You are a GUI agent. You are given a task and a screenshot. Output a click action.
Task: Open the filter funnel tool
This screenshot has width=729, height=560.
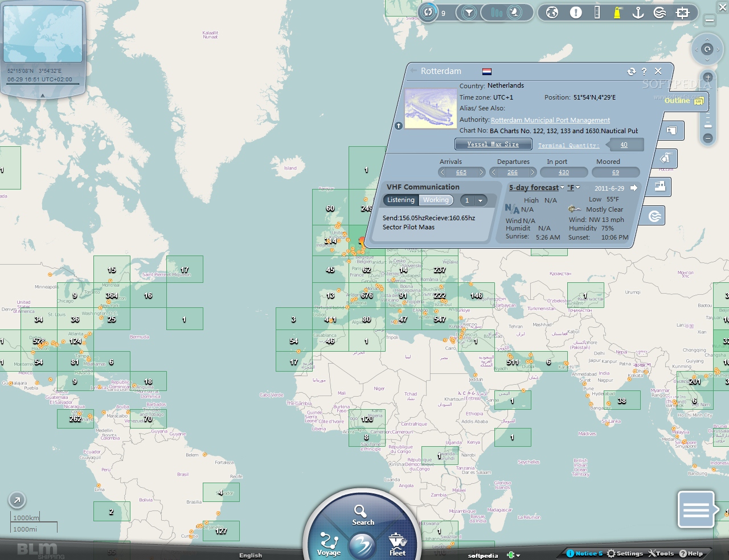(x=469, y=13)
